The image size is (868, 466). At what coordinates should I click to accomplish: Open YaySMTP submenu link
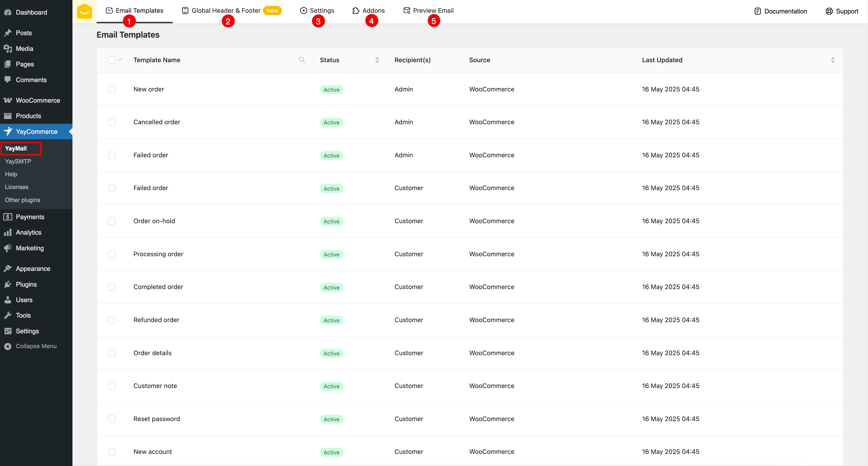(18, 161)
